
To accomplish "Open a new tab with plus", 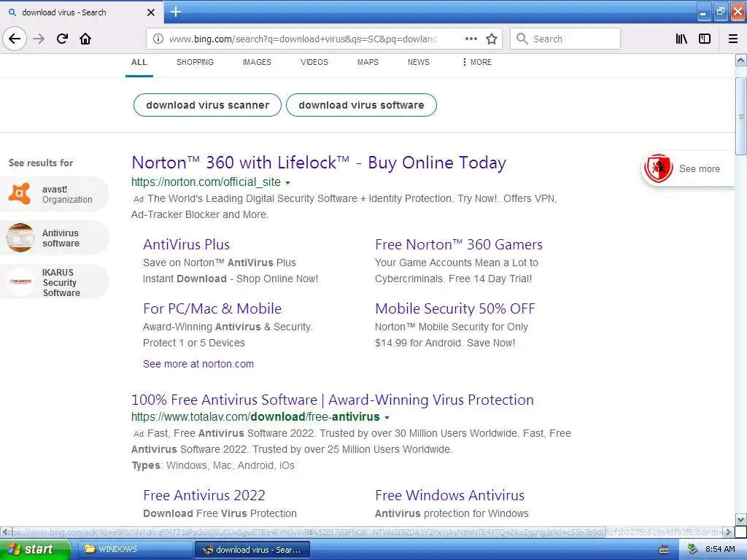I will (176, 12).
